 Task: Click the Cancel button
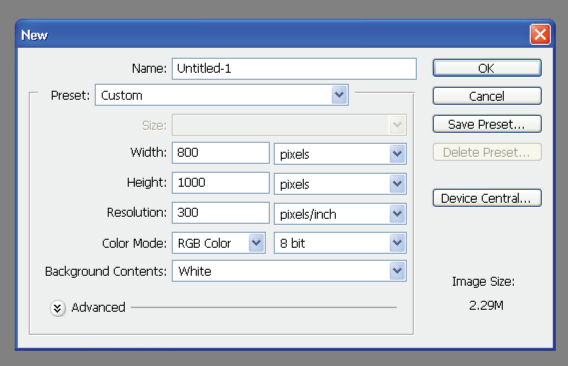click(x=487, y=96)
